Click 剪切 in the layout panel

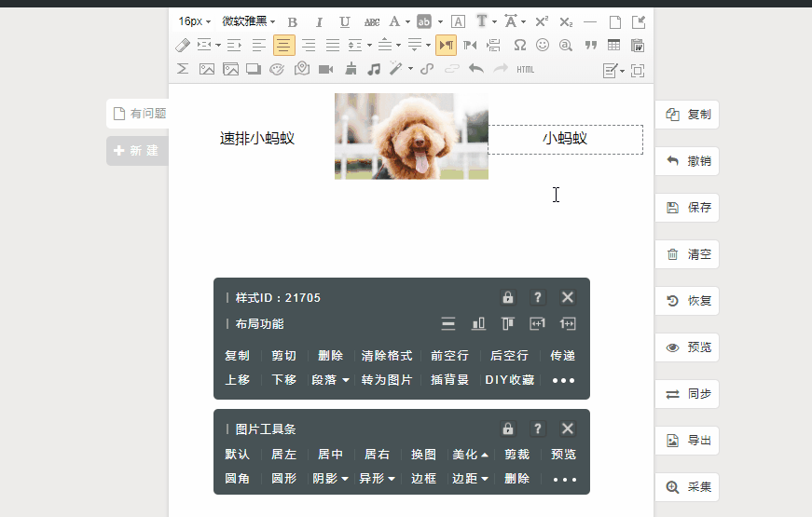(283, 356)
